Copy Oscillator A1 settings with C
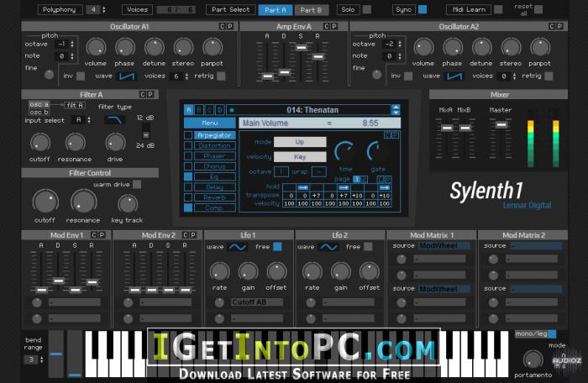The width and height of the screenshot is (588, 383). 223,26
